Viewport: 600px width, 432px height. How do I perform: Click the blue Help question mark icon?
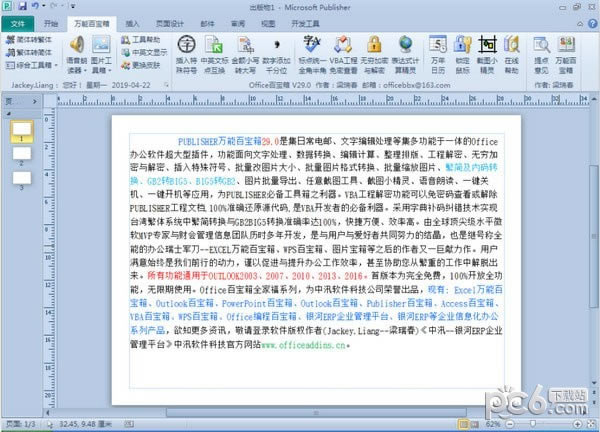(x=592, y=24)
